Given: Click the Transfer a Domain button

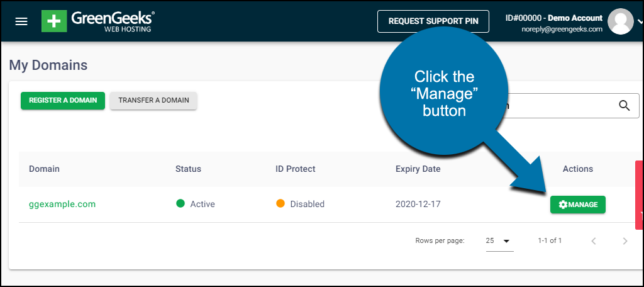Looking at the screenshot, I should tap(153, 100).
